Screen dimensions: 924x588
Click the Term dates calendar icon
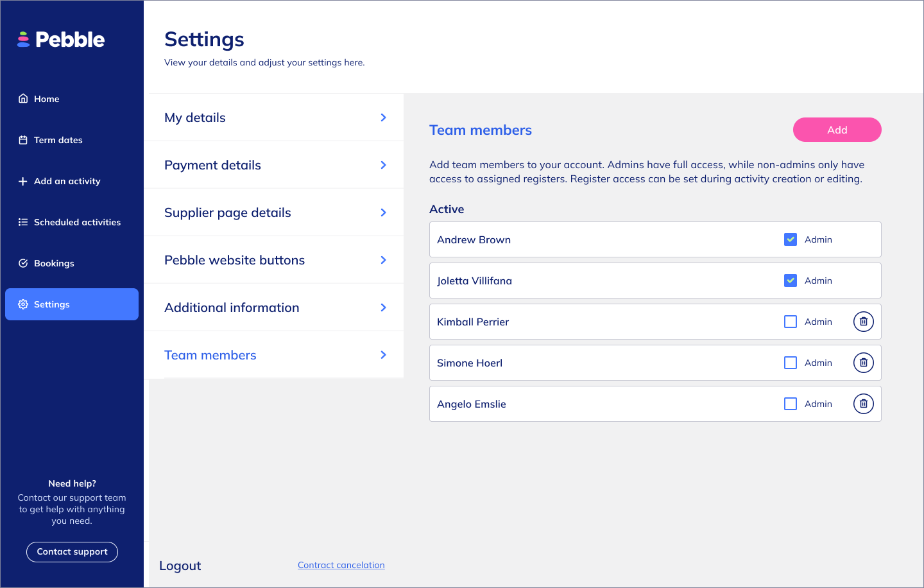23,140
